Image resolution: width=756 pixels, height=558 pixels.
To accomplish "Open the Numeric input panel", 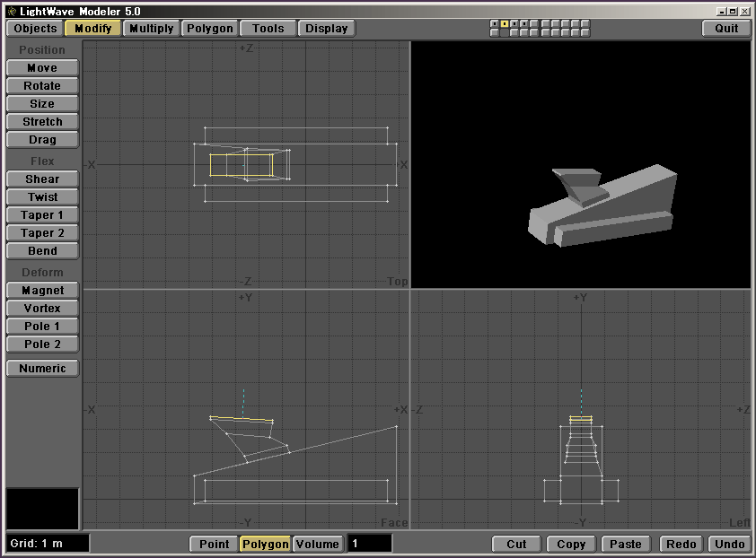I will [42, 369].
